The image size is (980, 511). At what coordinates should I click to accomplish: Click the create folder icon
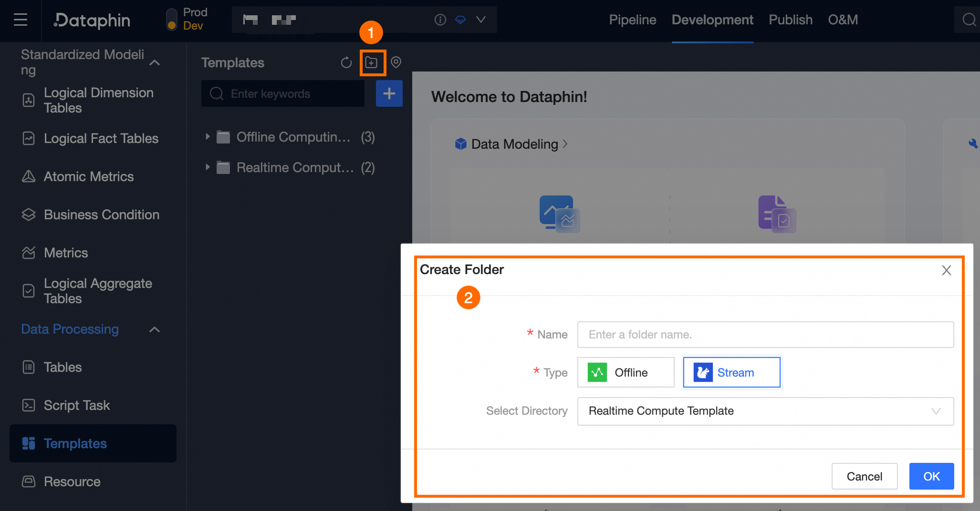(371, 62)
